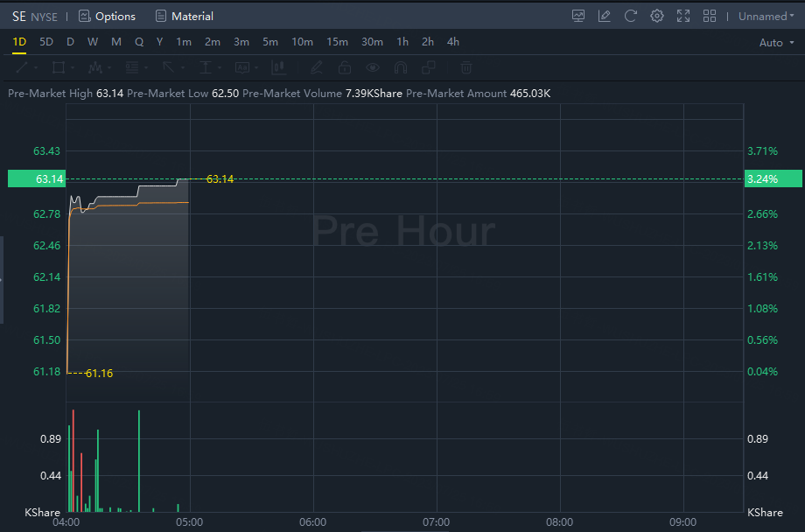Switch to the 1D timeframe tab
The image size is (805, 532).
[x=19, y=42]
